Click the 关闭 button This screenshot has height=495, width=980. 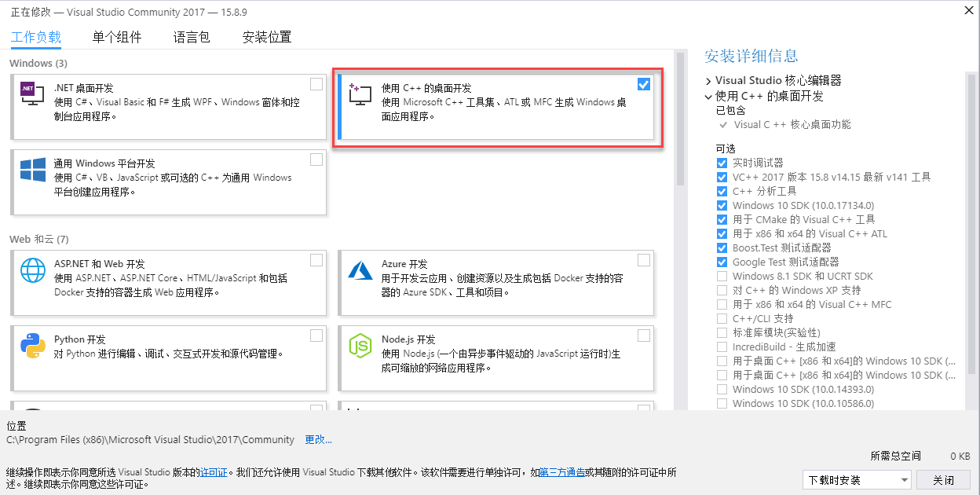[944, 480]
